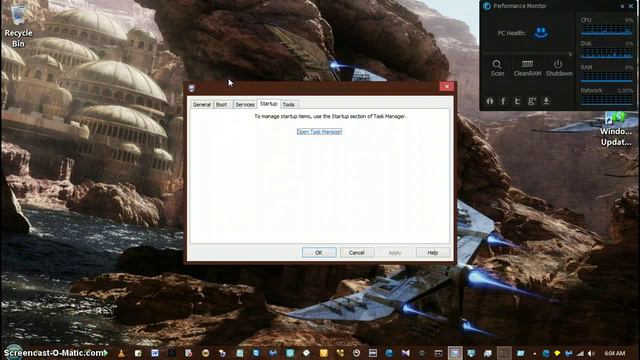This screenshot has width=640, height=360.
Task: Select the Startup tab
Action: pyautogui.click(x=269, y=104)
